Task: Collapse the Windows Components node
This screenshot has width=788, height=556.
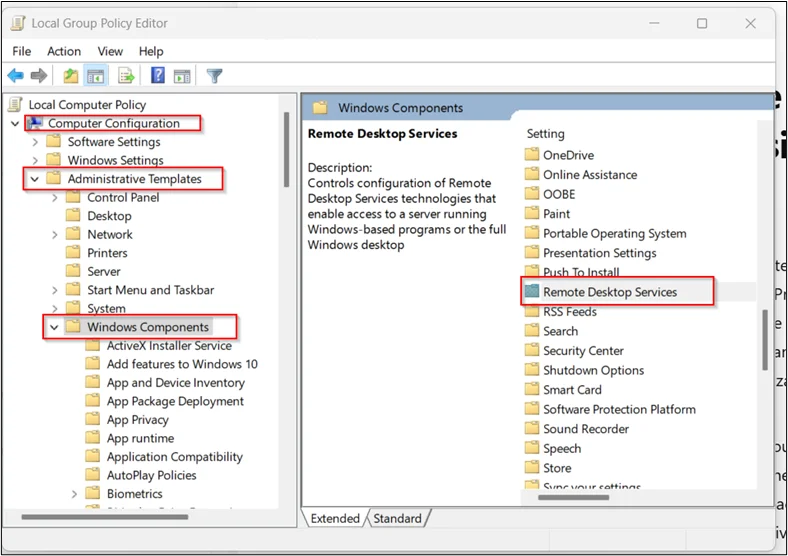Action: [x=54, y=327]
